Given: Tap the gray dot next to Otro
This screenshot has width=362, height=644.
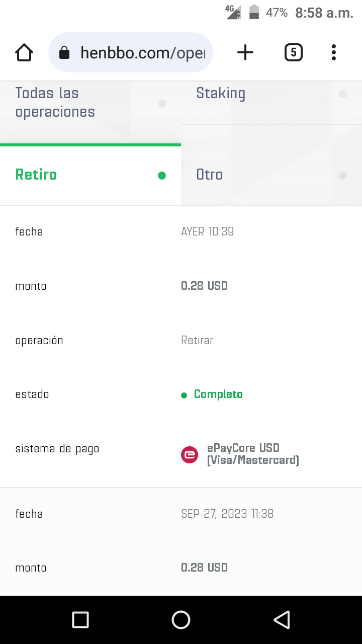Looking at the screenshot, I should (x=342, y=176).
